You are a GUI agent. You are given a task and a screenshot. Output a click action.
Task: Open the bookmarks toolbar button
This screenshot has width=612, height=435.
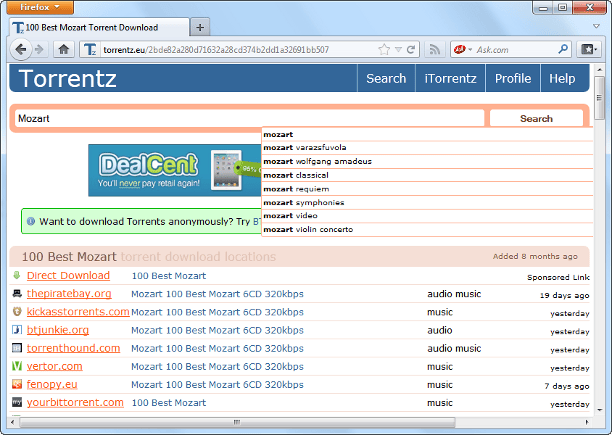pyautogui.click(x=589, y=50)
